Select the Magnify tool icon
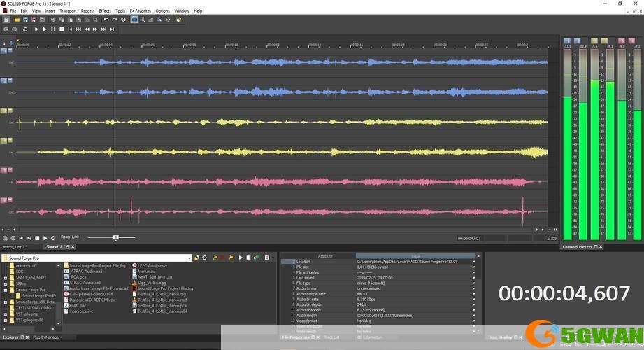 143,20
